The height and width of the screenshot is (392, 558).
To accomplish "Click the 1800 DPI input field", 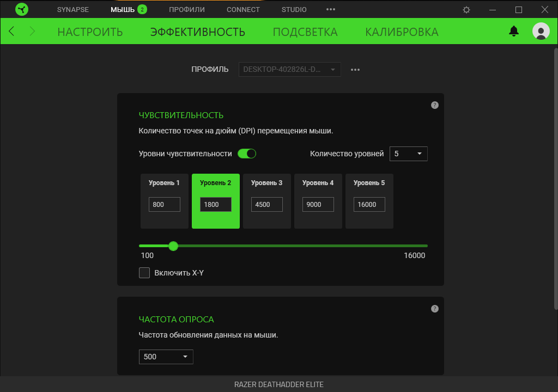I will tap(216, 205).
